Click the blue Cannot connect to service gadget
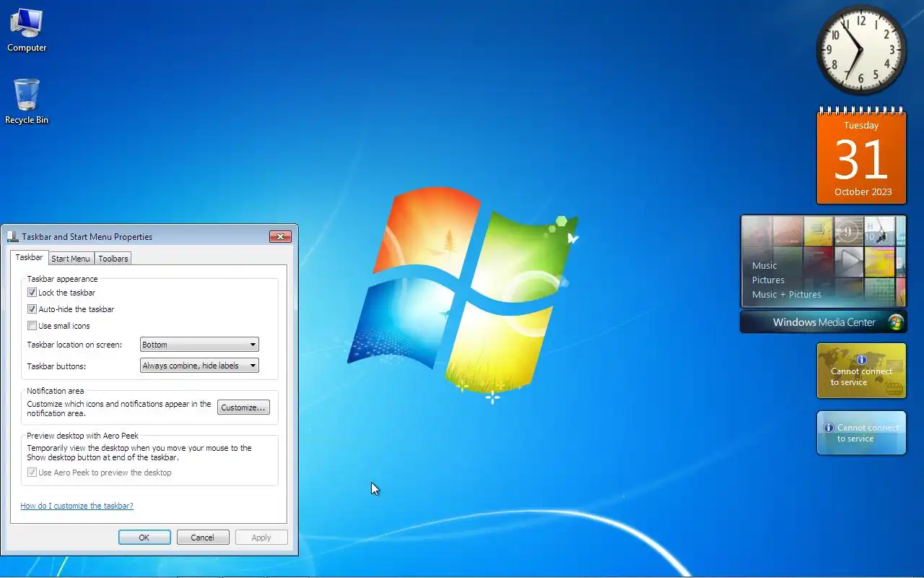 (861, 433)
